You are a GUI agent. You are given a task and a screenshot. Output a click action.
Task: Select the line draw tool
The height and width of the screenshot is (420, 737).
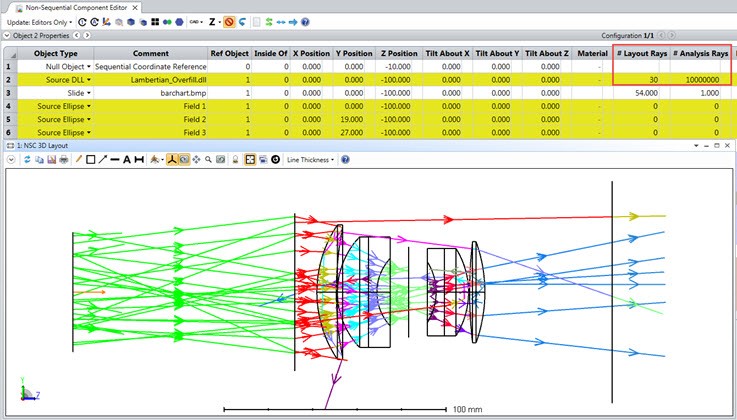[x=115, y=160]
